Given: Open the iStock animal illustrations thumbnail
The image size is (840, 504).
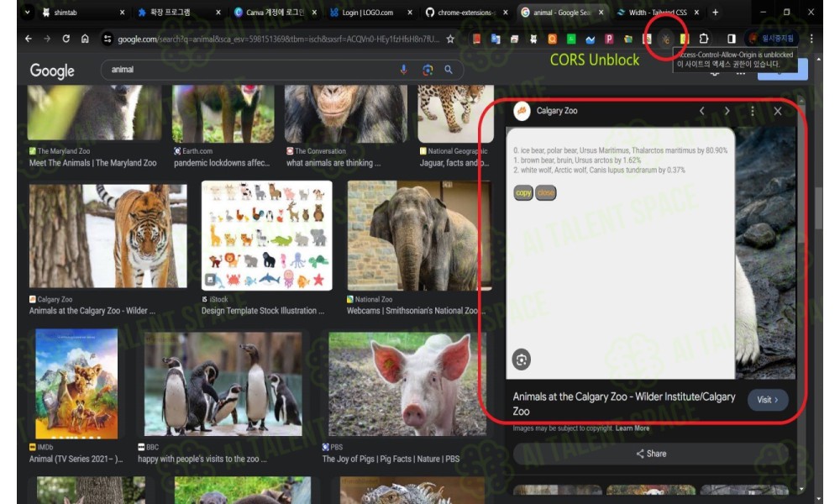Looking at the screenshot, I should (x=267, y=236).
